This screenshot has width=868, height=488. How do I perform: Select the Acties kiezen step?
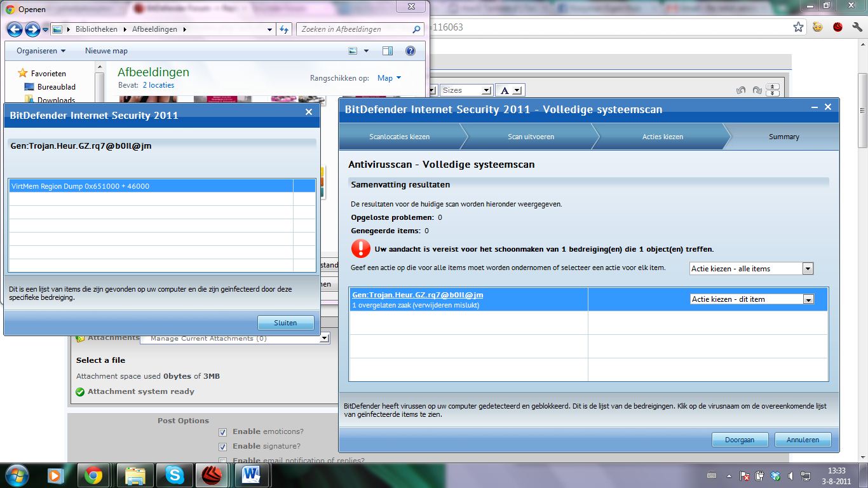[x=663, y=137]
